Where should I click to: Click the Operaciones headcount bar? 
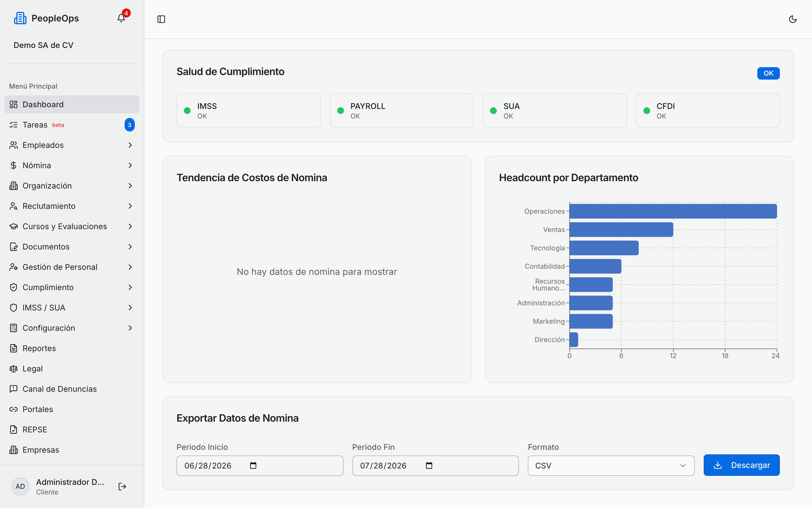pyautogui.click(x=673, y=211)
